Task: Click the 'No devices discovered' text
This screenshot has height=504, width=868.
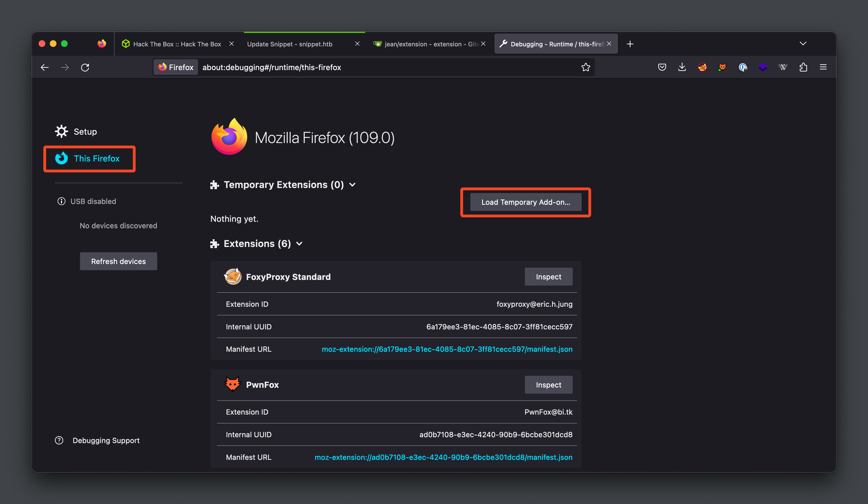Action: pyautogui.click(x=118, y=226)
